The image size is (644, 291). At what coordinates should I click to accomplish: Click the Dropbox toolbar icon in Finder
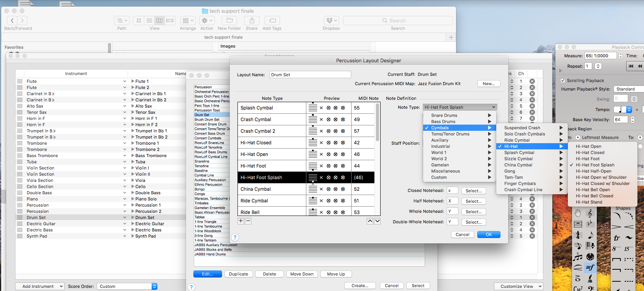pos(331,21)
